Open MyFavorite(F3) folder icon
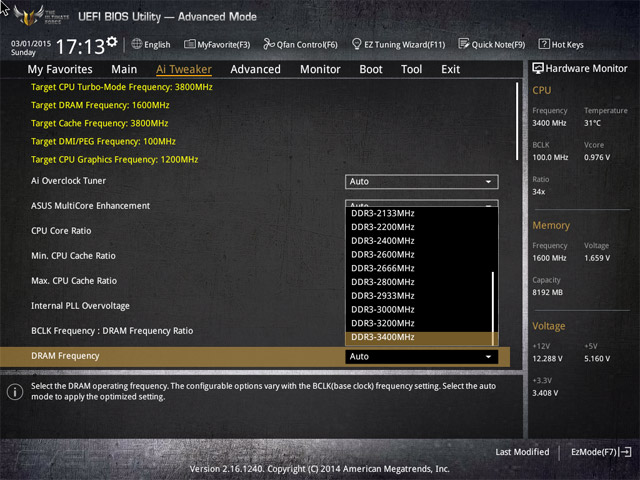 coord(190,44)
